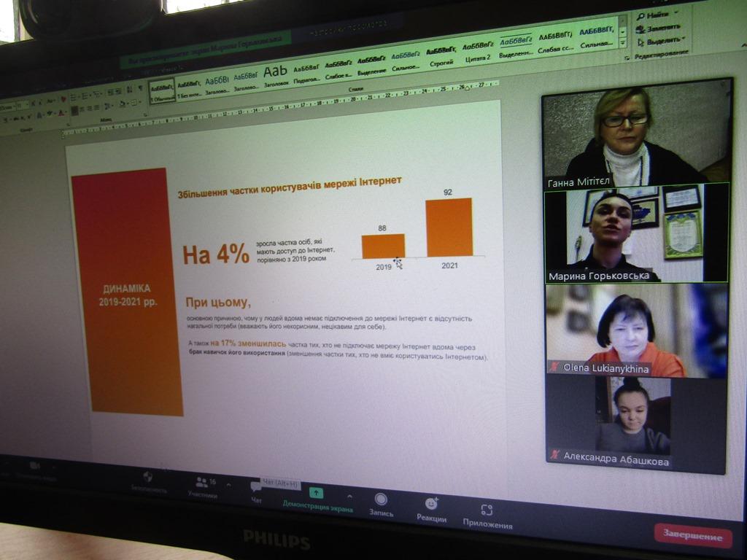Click the 'на 17% зменшилась' highlighted text

click(x=248, y=343)
